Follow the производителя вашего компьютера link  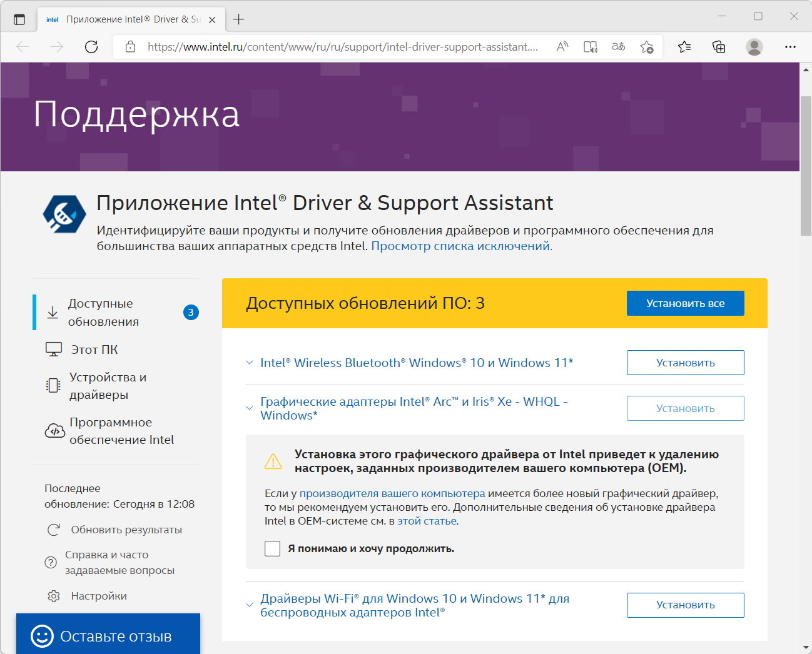[392, 493]
